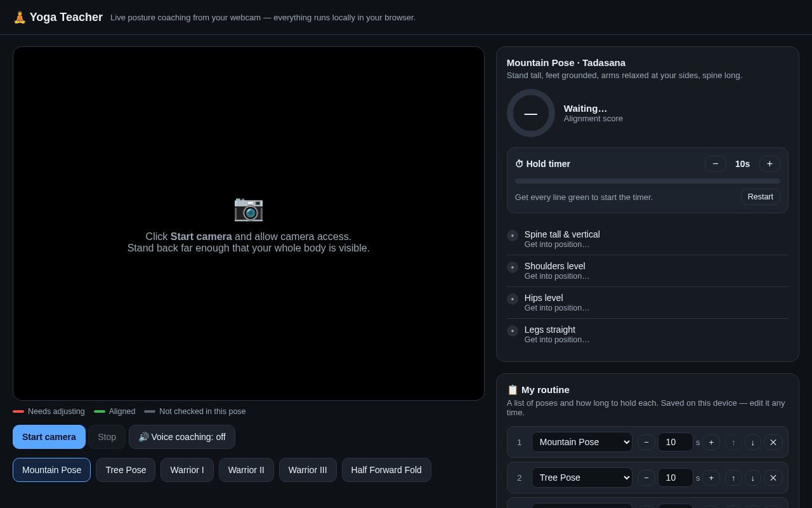This screenshot has width=812, height=508.
Task: Click the red Needs adjusting legend swatch
Action: [x=18, y=411]
